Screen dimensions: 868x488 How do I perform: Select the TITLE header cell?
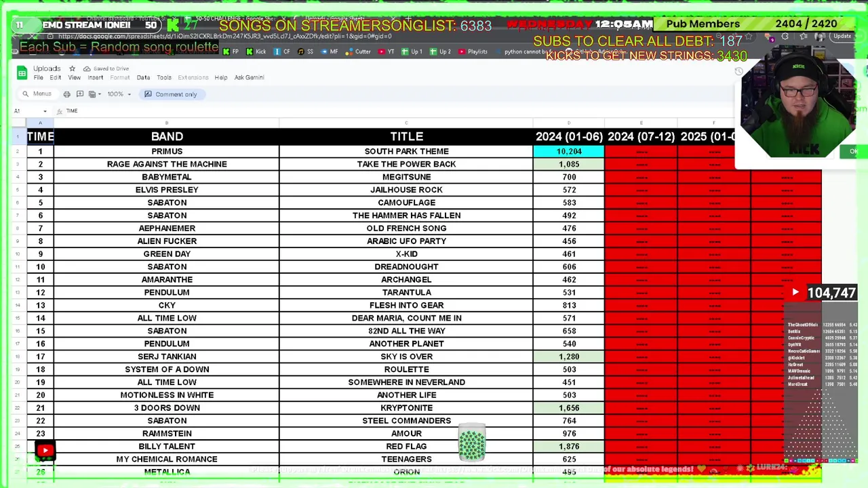(x=406, y=137)
